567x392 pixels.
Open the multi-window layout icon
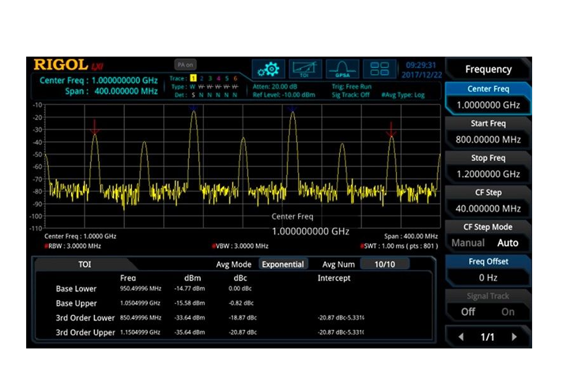coord(379,69)
